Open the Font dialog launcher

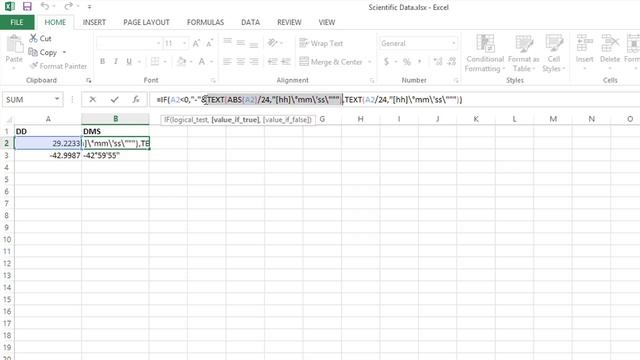pos(213,81)
